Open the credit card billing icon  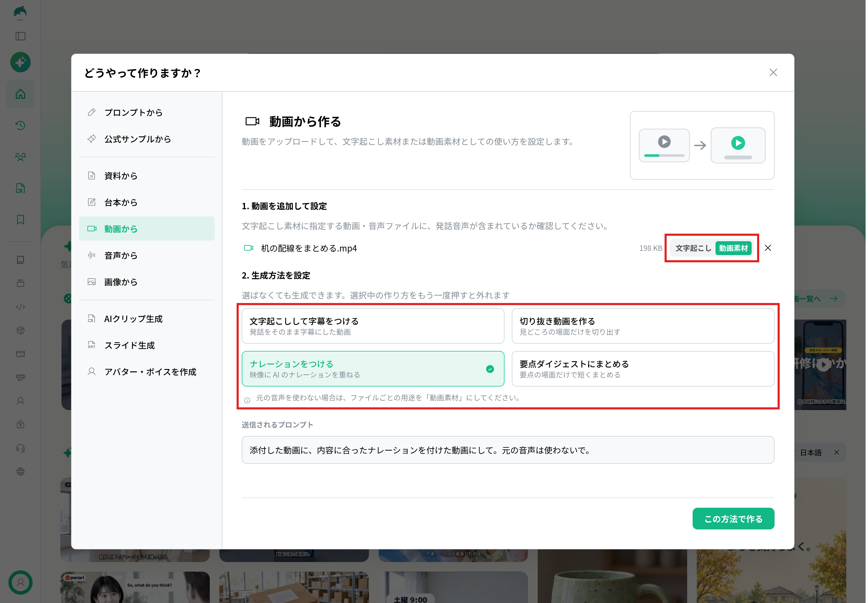coord(20,354)
